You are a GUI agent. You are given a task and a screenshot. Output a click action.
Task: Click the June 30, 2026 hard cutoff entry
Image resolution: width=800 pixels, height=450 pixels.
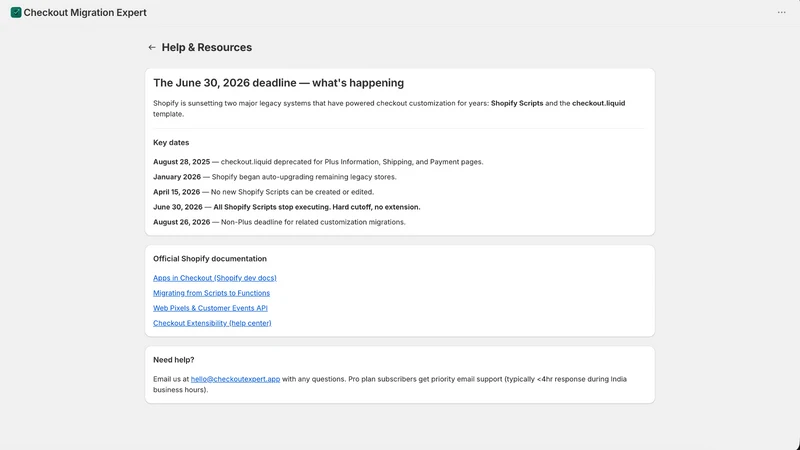(287, 207)
